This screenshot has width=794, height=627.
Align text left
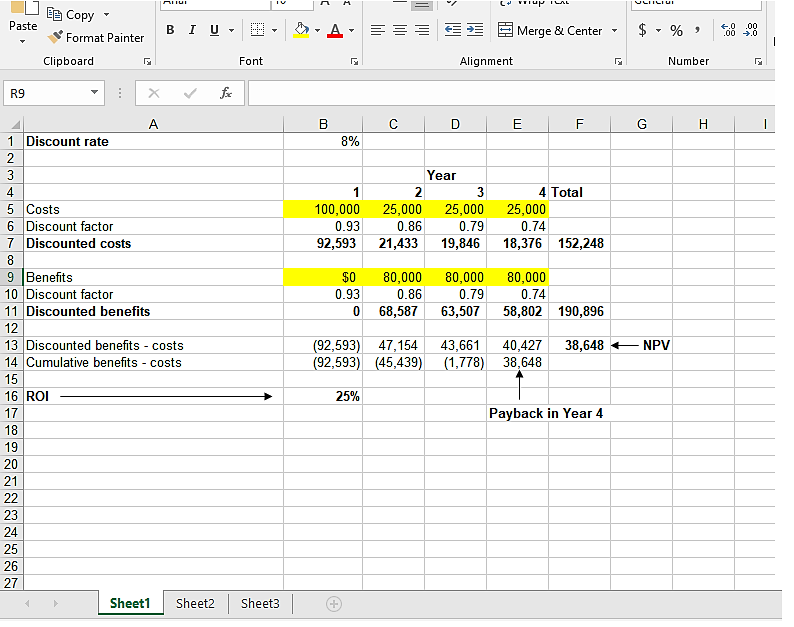(377, 30)
